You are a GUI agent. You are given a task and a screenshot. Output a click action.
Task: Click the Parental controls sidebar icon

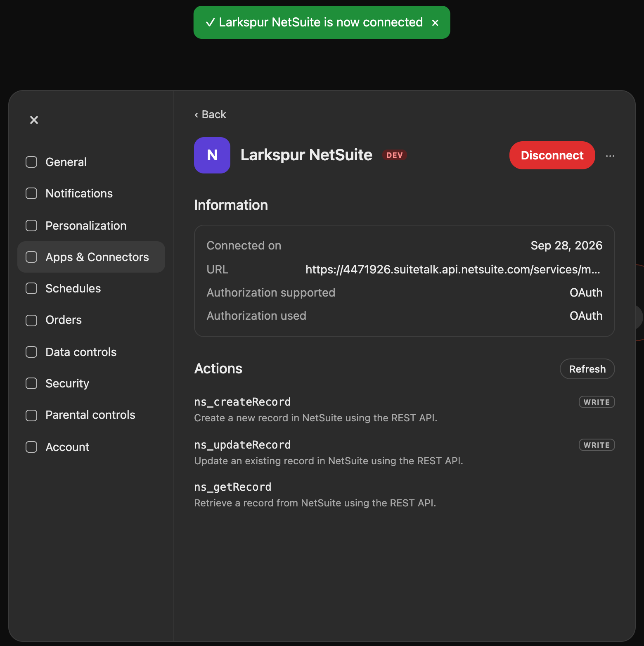point(31,415)
